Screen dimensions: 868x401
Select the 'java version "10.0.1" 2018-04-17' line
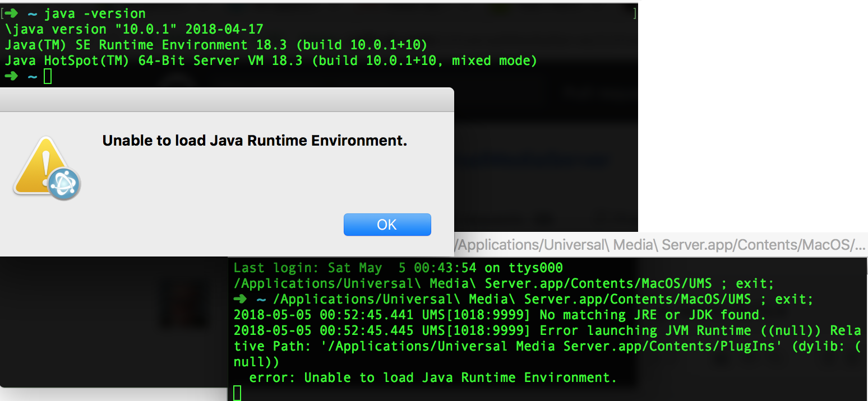click(x=134, y=29)
